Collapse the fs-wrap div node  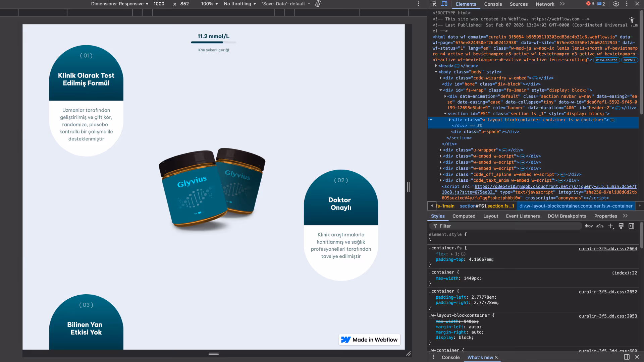tap(440, 90)
